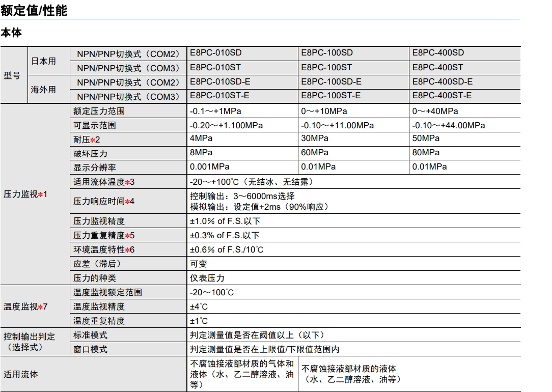Click the 破坏压力 label

[91, 154]
